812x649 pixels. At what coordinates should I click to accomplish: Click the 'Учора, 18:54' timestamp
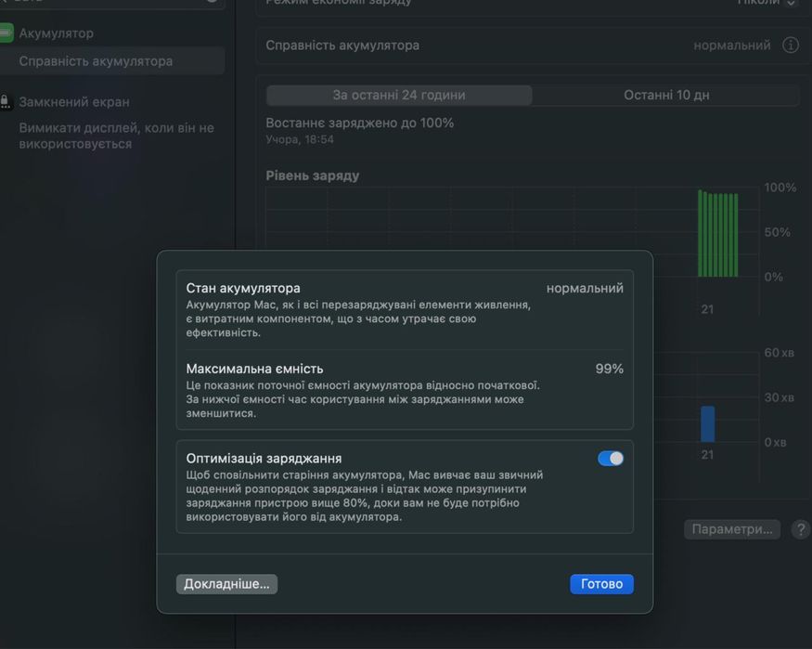point(300,140)
